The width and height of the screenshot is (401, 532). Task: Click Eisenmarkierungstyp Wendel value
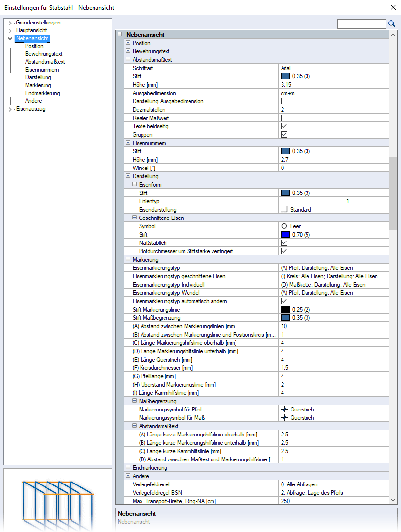[317, 293]
